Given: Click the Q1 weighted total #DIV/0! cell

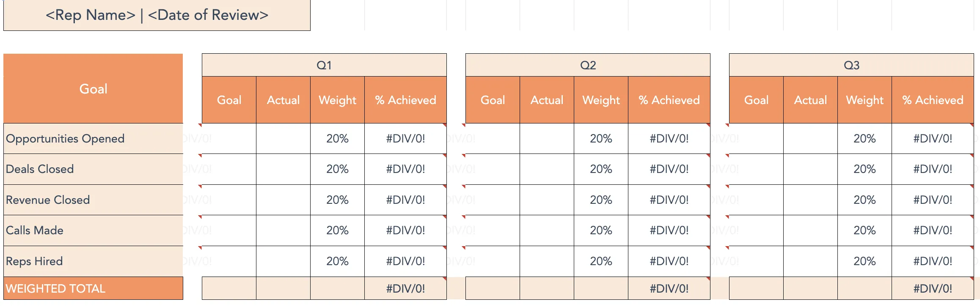Looking at the screenshot, I should coord(405,288).
